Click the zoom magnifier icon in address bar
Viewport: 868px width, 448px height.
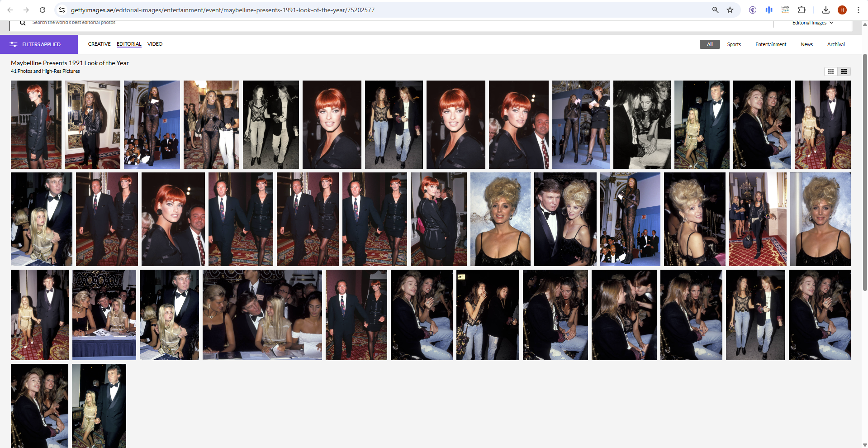[x=715, y=10]
